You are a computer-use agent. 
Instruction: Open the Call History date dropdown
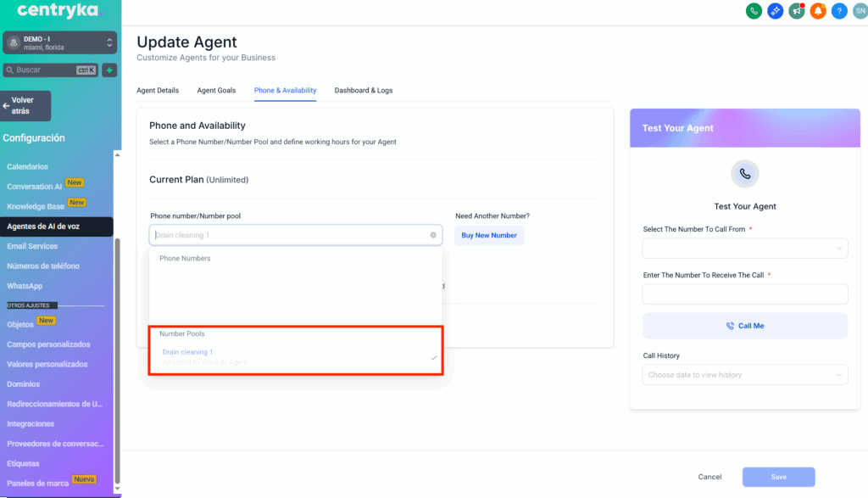click(744, 375)
